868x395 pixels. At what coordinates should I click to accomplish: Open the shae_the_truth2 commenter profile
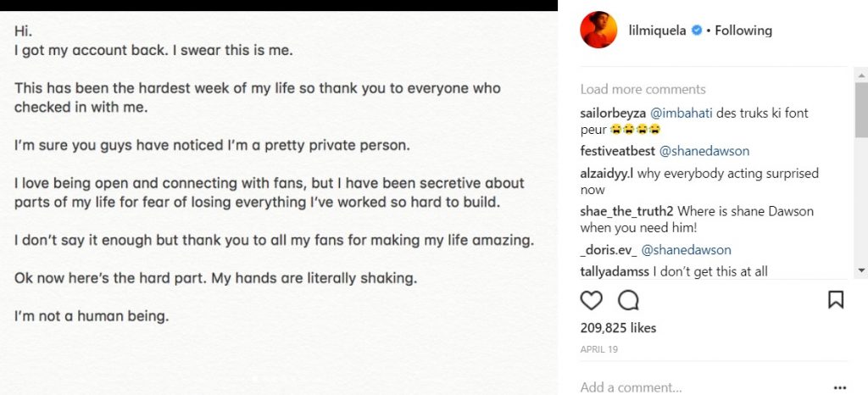(628, 211)
